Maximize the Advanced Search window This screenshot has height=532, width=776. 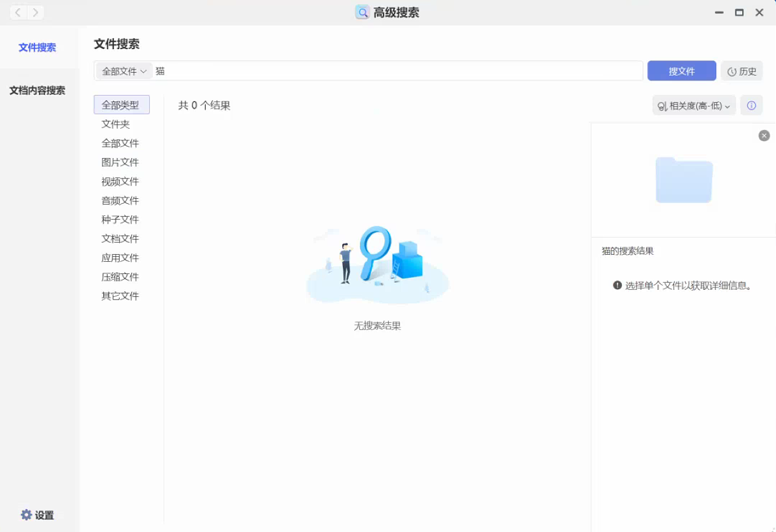pos(739,13)
